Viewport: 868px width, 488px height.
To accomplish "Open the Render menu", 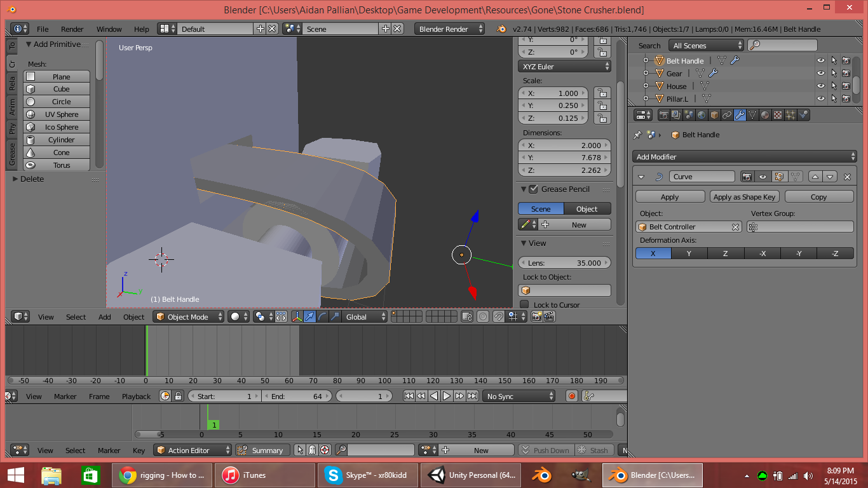I will pyautogui.click(x=72, y=29).
